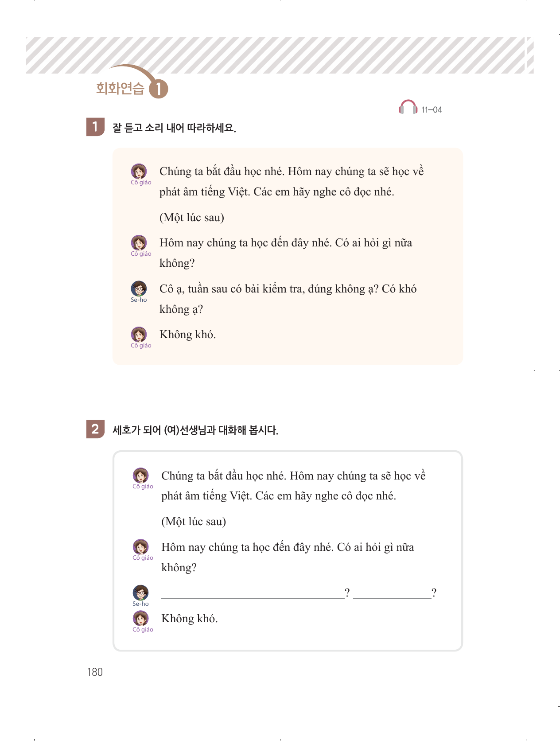The width and height of the screenshot is (560, 741).
Task: Click first Cô giáo avatar in dialogue one
Action: point(139,172)
